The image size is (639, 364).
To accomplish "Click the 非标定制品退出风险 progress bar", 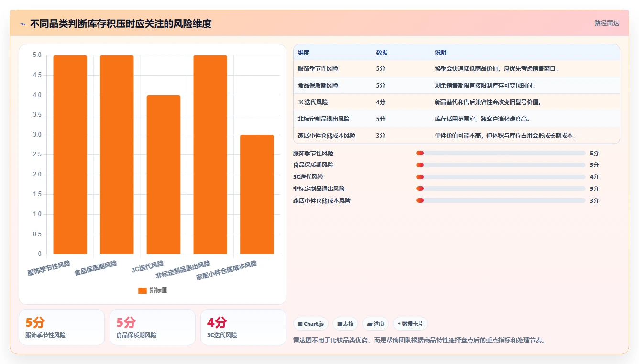I will click(501, 188).
